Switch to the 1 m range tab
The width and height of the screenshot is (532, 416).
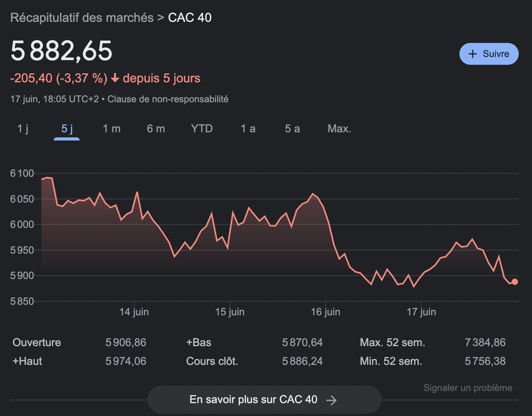click(x=112, y=128)
